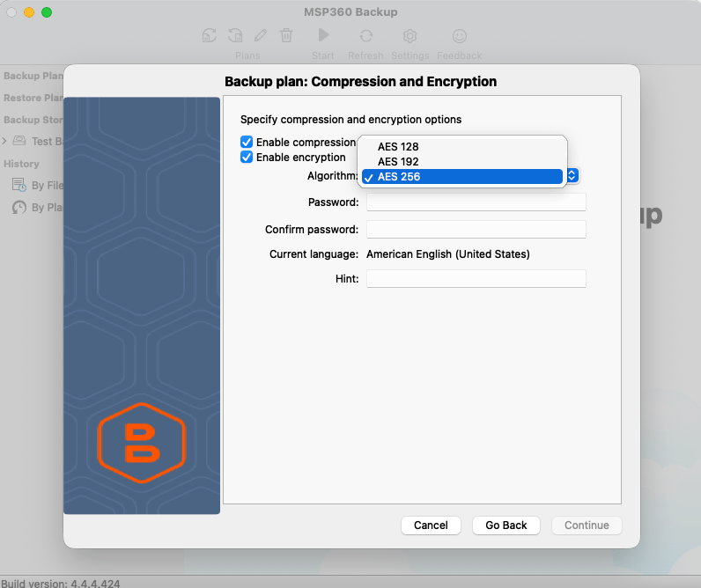Click the Cancel button

pos(431,526)
